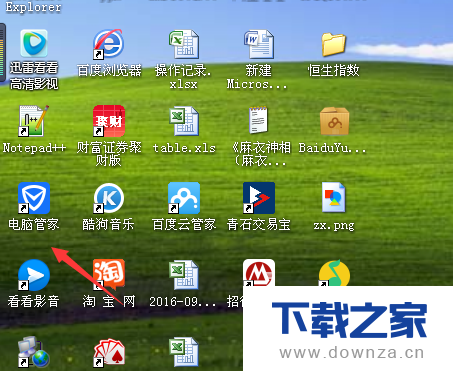Select the 操作记录.xlsx Excel file icon
Viewport: 453px width, 371px height.
[184, 44]
